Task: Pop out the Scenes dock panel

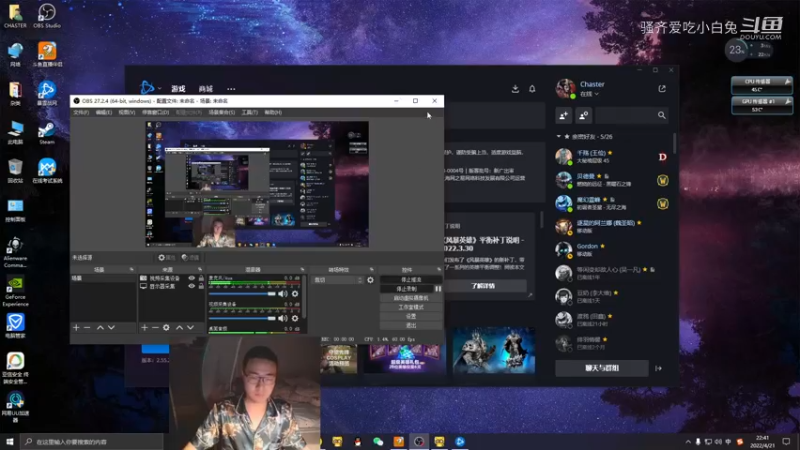Action: coord(132,269)
